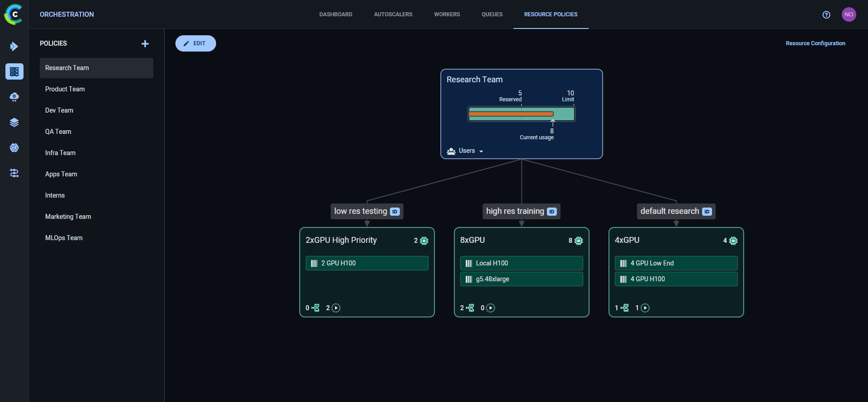Switch to the Queues tab
This screenshot has height=402, width=868.
pos(492,14)
